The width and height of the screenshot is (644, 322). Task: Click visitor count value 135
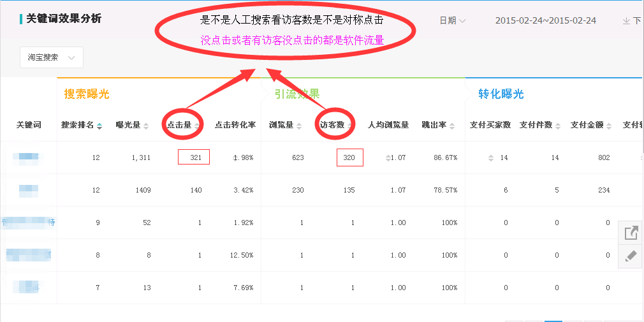point(349,190)
